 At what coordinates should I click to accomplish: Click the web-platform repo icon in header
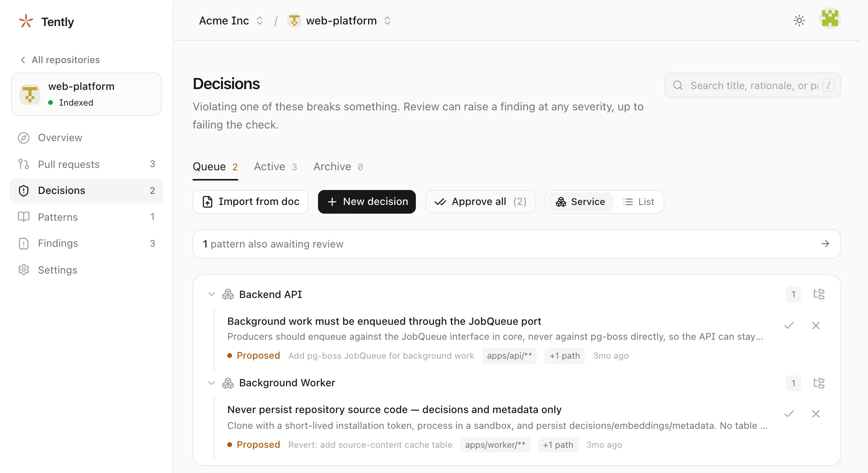pyautogui.click(x=294, y=20)
